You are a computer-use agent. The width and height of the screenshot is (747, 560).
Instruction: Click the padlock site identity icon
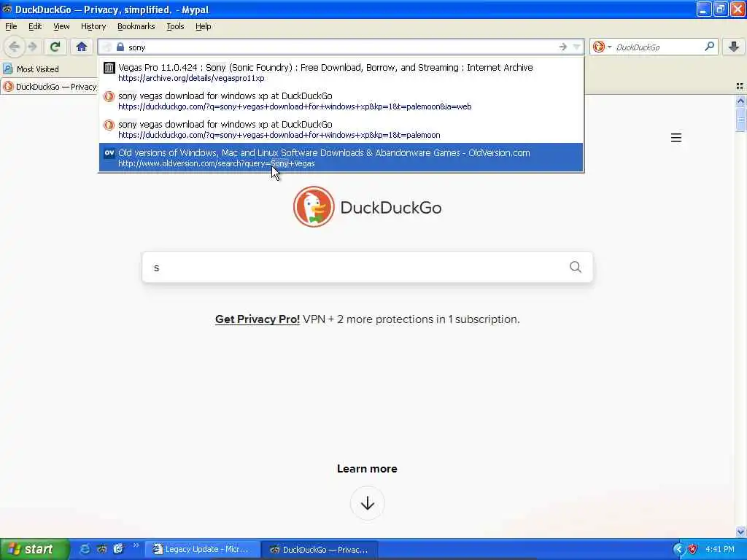[120, 47]
